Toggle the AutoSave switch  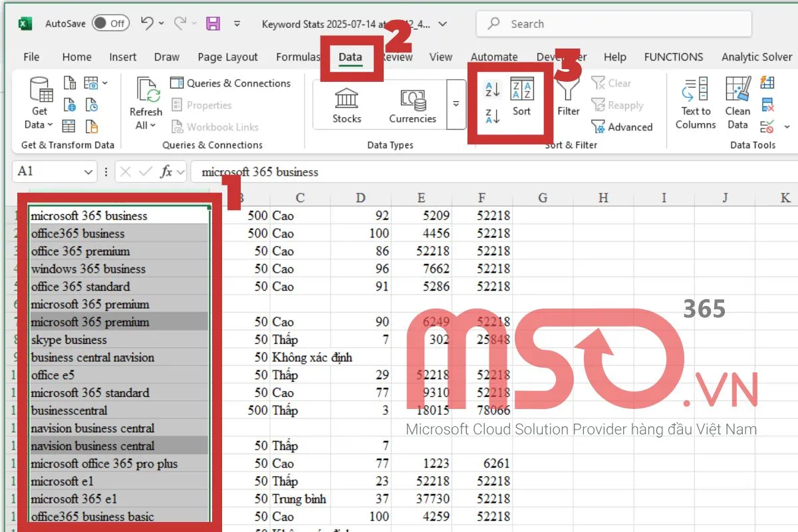coord(110,23)
